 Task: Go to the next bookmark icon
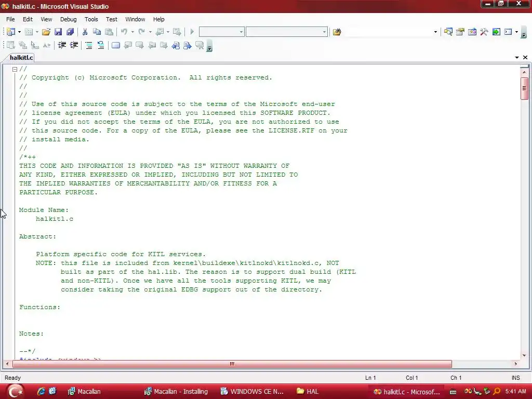click(140, 45)
